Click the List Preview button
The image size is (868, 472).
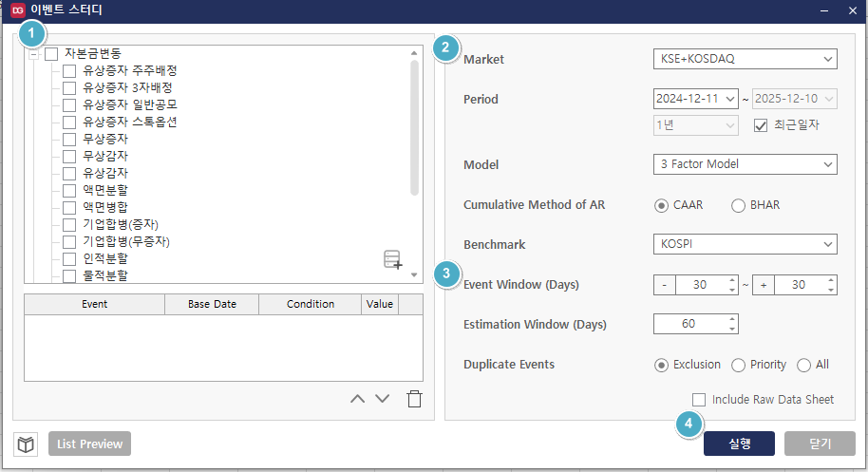[x=90, y=444]
